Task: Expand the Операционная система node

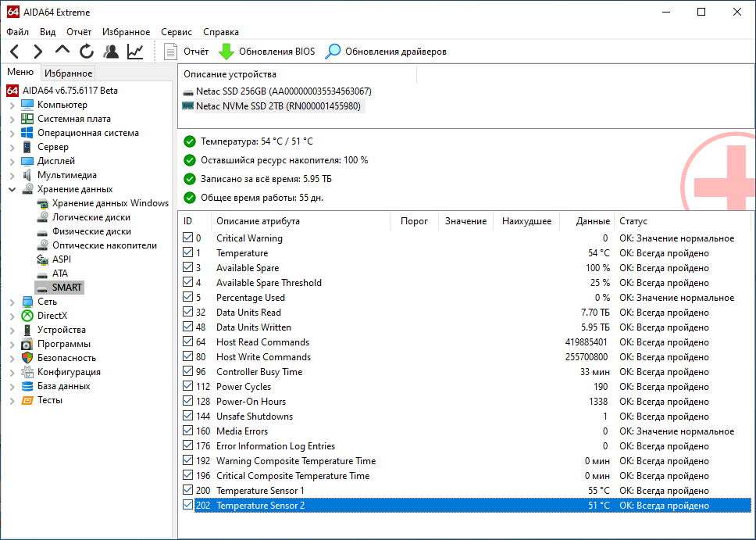Action: (x=12, y=133)
